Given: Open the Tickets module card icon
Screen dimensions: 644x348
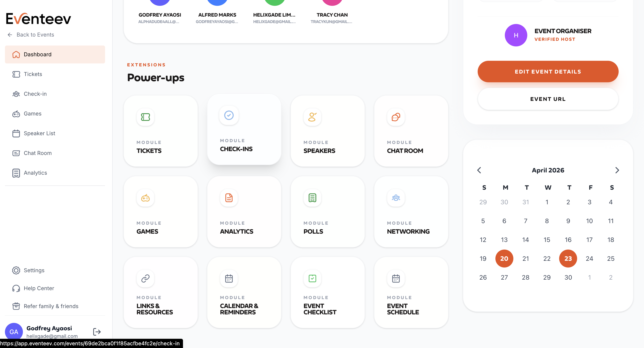Looking at the screenshot, I should point(145,117).
